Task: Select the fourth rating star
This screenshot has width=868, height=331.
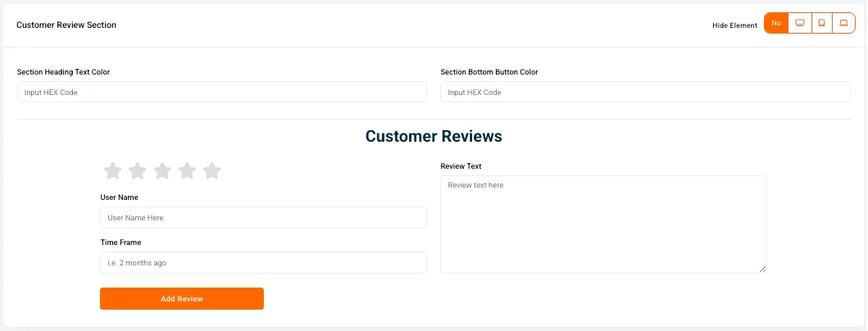Action: pos(187,171)
